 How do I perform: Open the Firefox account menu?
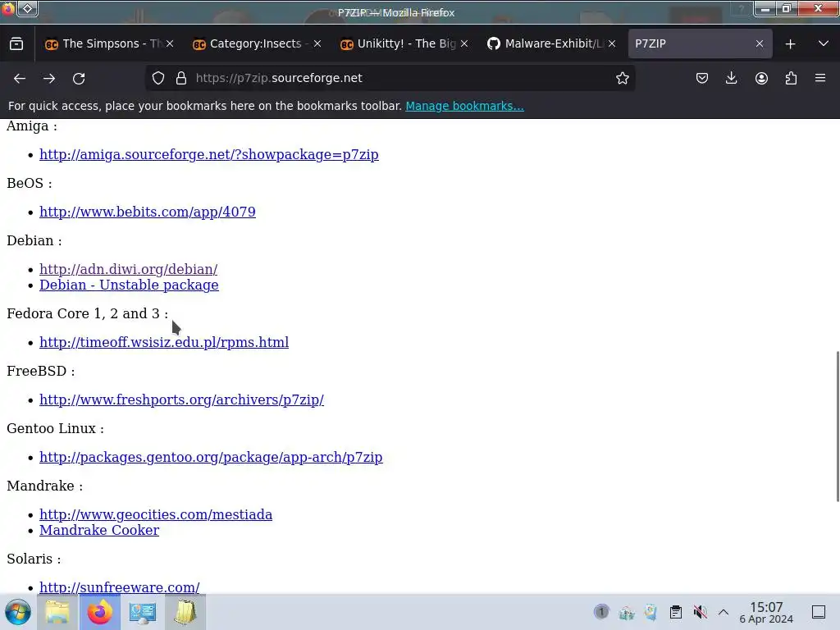tap(761, 78)
